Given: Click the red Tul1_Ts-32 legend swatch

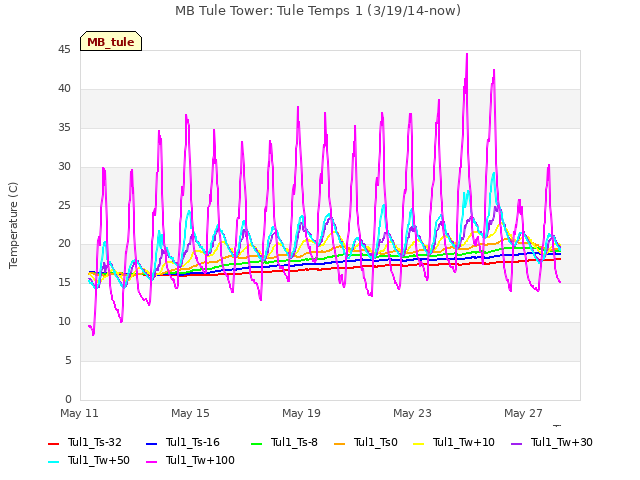Looking at the screenshot, I should click(x=53, y=444).
